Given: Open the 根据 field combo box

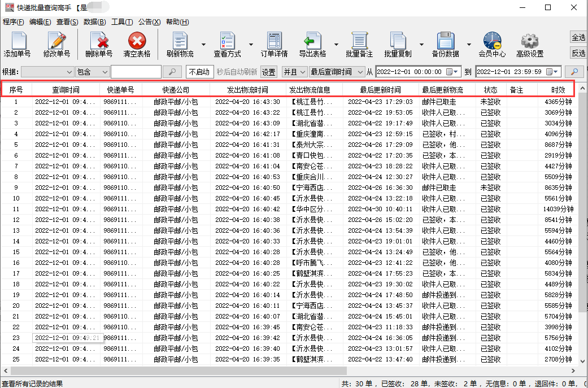Looking at the screenshot, I should pos(47,72).
